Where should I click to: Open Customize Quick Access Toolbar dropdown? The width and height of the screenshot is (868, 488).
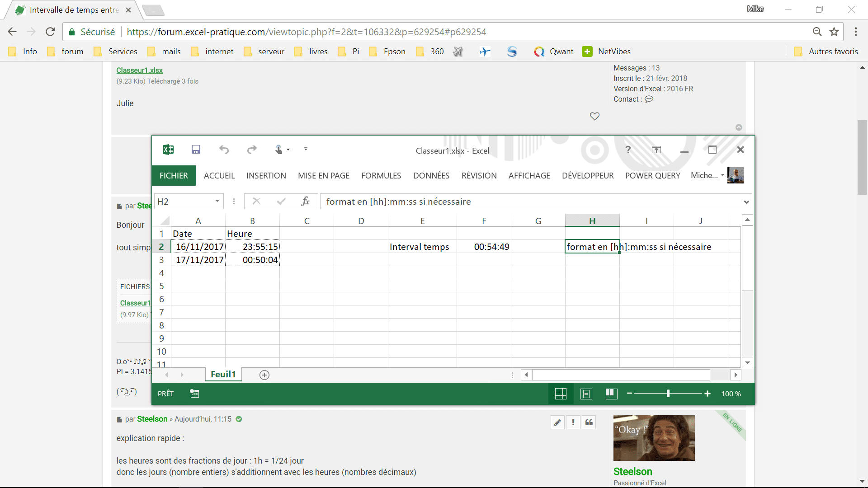[x=306, y=149]
